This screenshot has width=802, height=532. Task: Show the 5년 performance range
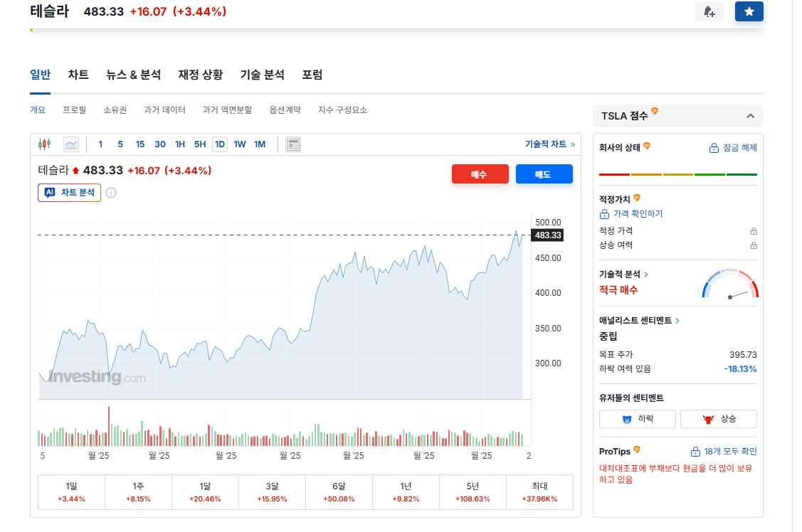(x=473, y=492)
